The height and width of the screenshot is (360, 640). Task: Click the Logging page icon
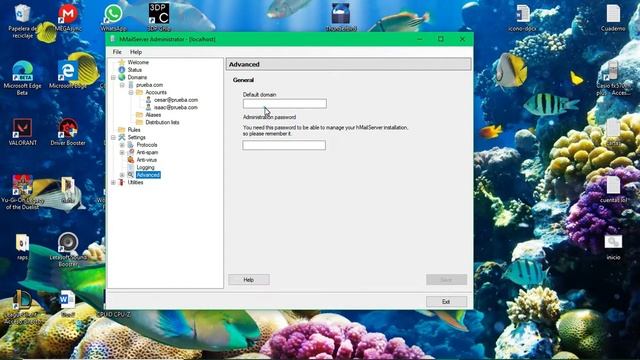point(131,167)
